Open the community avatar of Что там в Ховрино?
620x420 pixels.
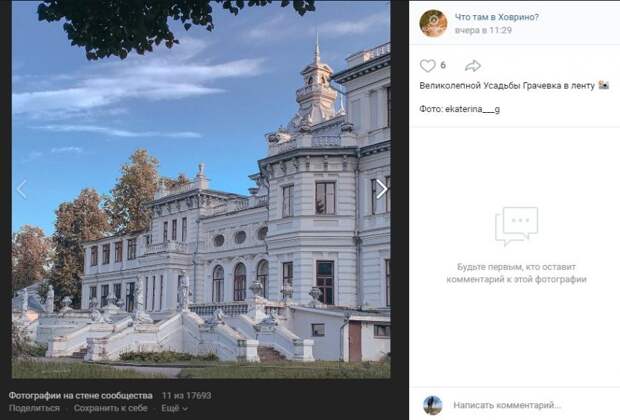click(x=433, y=23)
